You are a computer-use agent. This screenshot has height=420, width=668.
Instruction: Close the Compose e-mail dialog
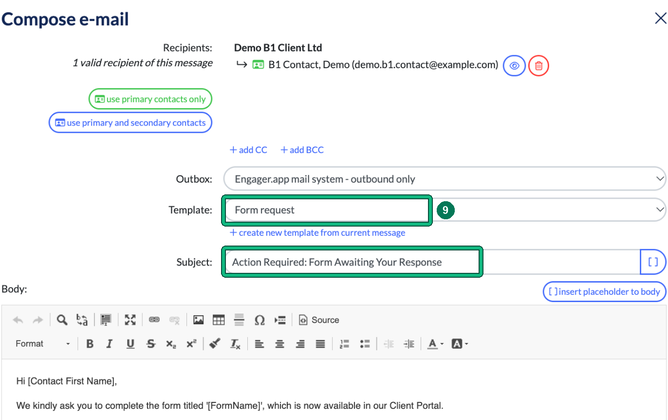[660, 18]
